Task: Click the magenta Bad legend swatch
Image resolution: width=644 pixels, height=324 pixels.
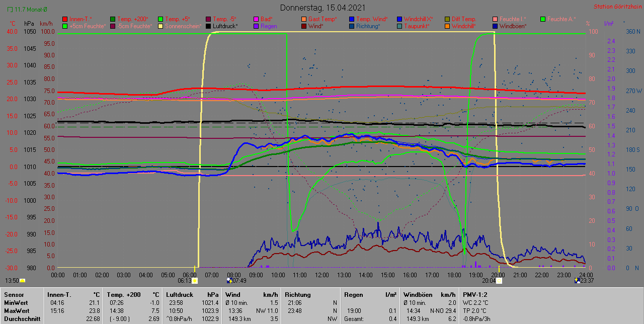Action: [x=257, y=19]
